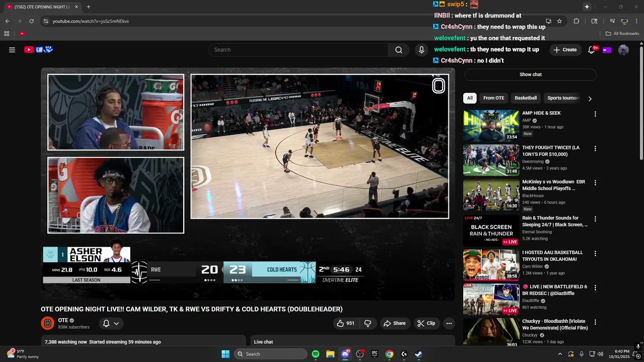Select the All filter chip
644x362 pixels.
click(469, 98)
